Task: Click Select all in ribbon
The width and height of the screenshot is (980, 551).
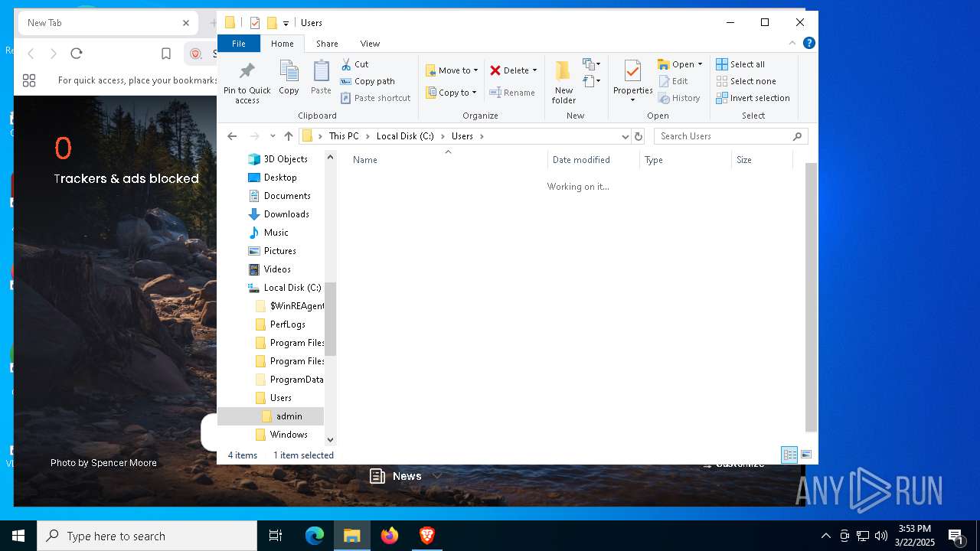Action: point(740,64)
